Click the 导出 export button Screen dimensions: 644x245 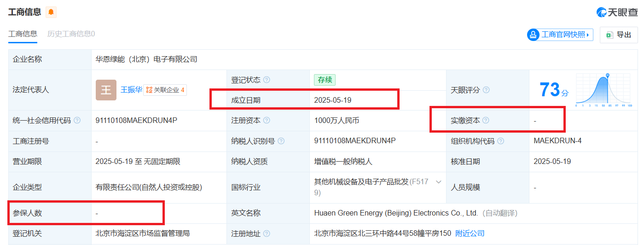(619, 35)
